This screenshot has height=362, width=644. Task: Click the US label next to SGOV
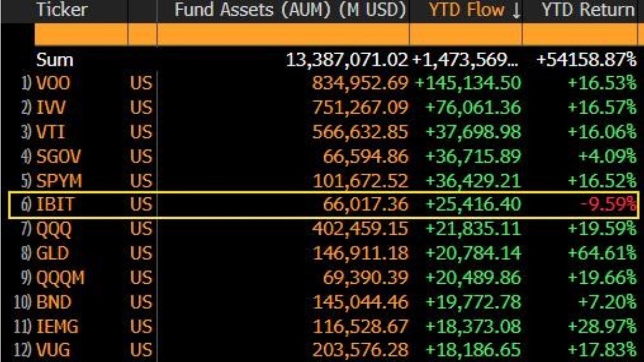[140, 154]
